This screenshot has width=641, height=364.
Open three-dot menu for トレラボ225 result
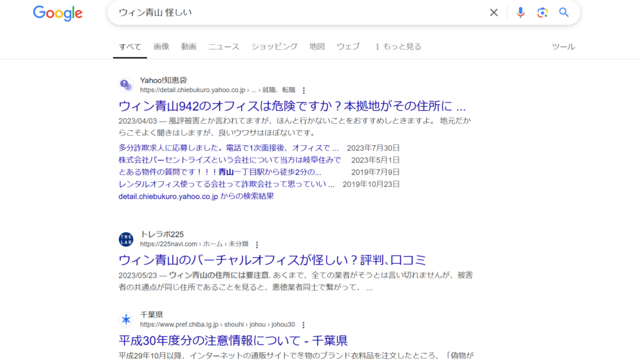tap(257, 245)
